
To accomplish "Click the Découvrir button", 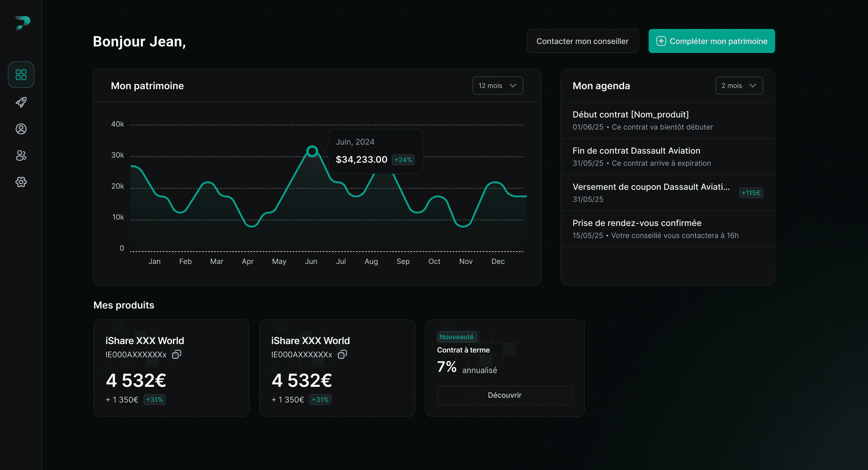I will point(505,395).
